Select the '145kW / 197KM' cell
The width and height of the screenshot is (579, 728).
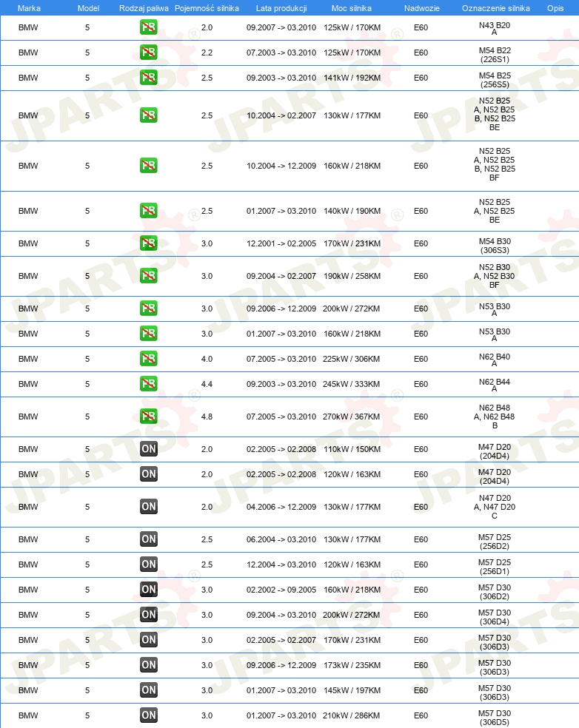(352, 690)
